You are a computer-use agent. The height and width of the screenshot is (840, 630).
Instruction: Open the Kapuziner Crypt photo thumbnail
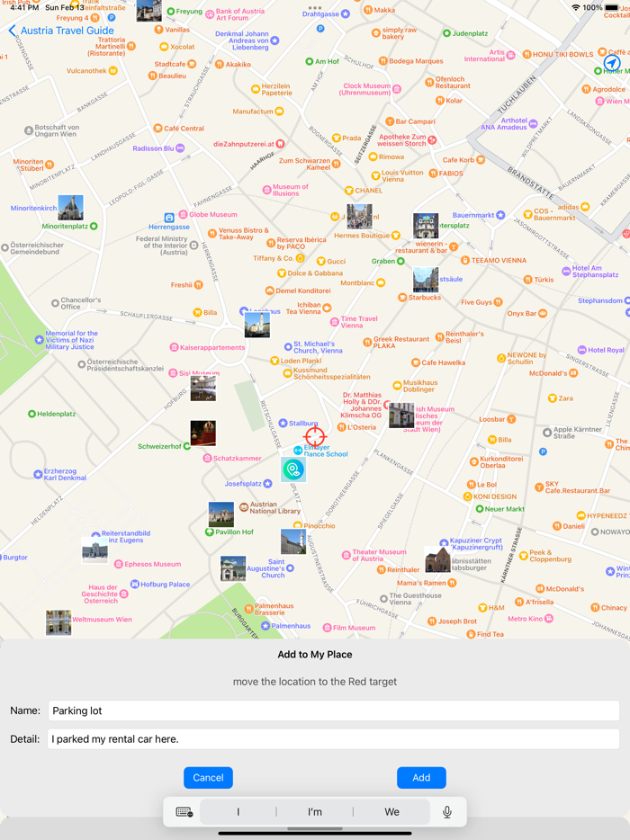click(x=437, y=559)
